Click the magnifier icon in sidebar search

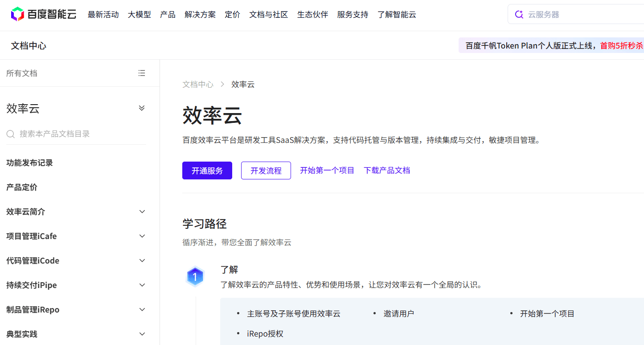point(11,134)
